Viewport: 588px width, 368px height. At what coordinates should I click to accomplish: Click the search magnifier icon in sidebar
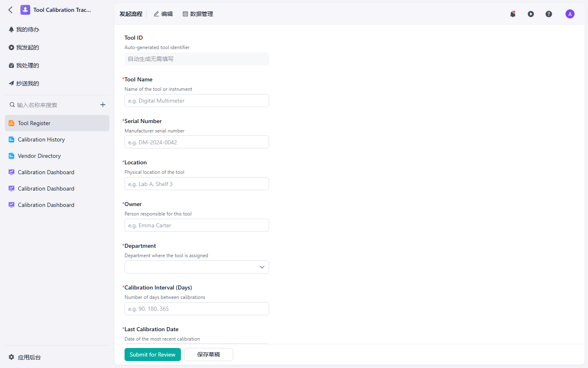pyautogui.click(x=12, y=105)
